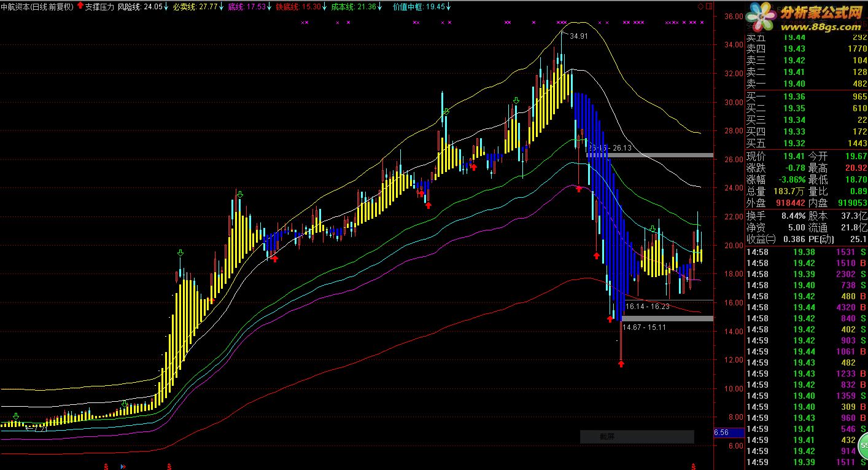Click the 最低 18.70 value

[856, 179]
